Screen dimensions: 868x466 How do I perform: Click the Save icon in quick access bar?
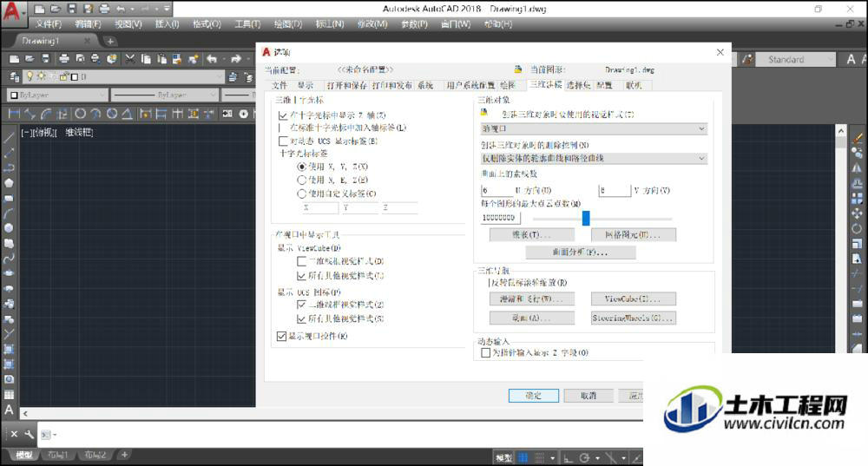(x=72, y=9)
